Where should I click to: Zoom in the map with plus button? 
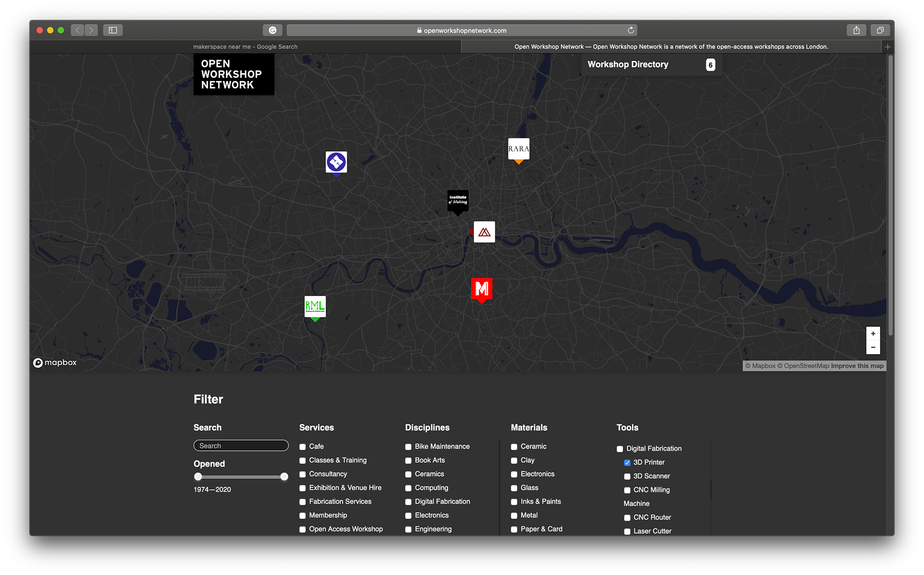pos(873,333)
